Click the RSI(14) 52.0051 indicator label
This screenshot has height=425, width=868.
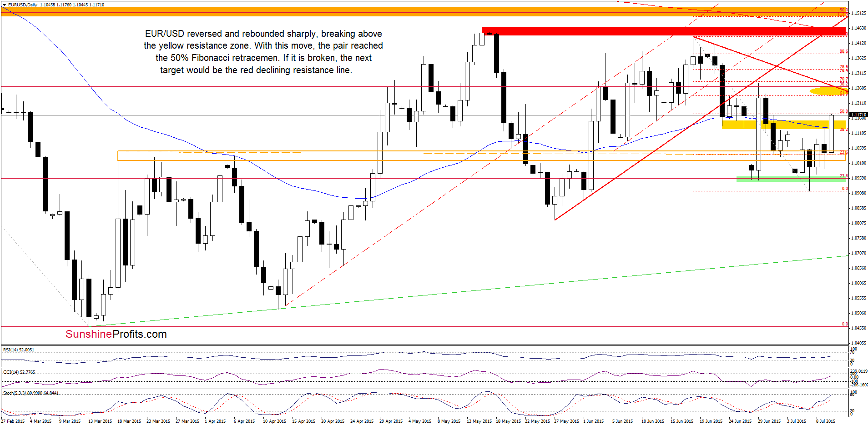(19, 350)
